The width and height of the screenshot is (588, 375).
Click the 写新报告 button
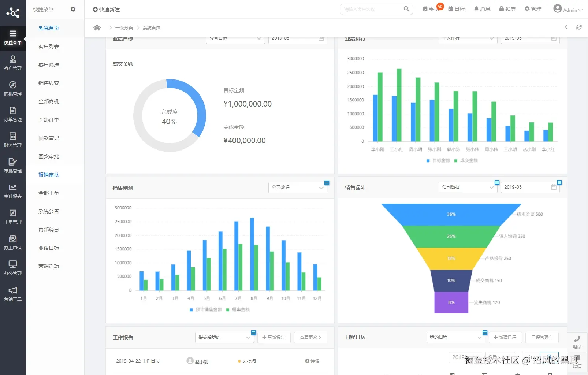(x=274, y=338)
